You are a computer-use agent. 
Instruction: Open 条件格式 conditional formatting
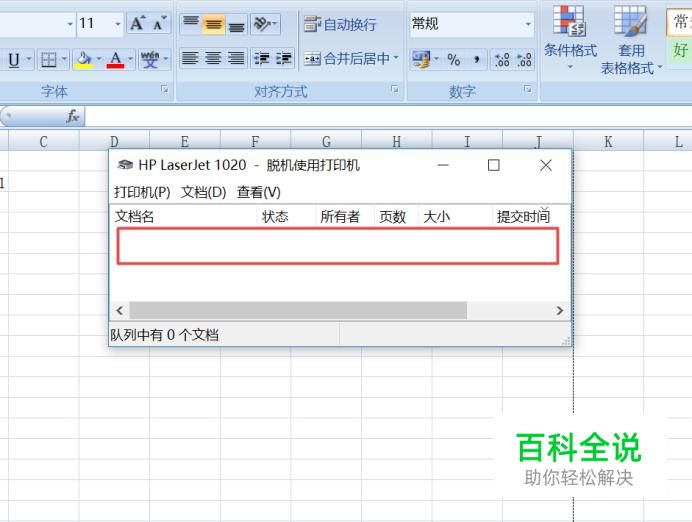click(x=570, y=39)
